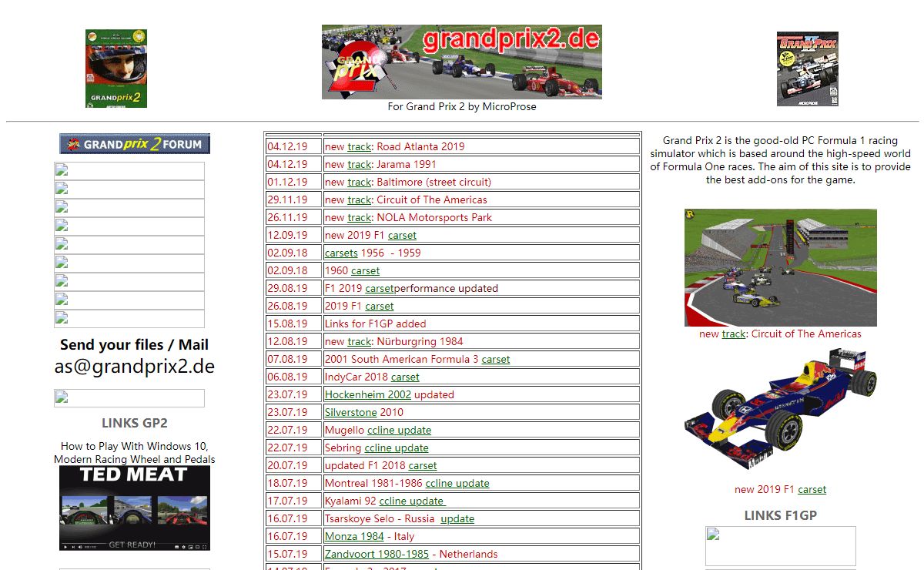The width and height of the screenshot is (924, 570).
Task: Click the carset link in the 12.09.19 row
Action: click(x=402, y=235)
